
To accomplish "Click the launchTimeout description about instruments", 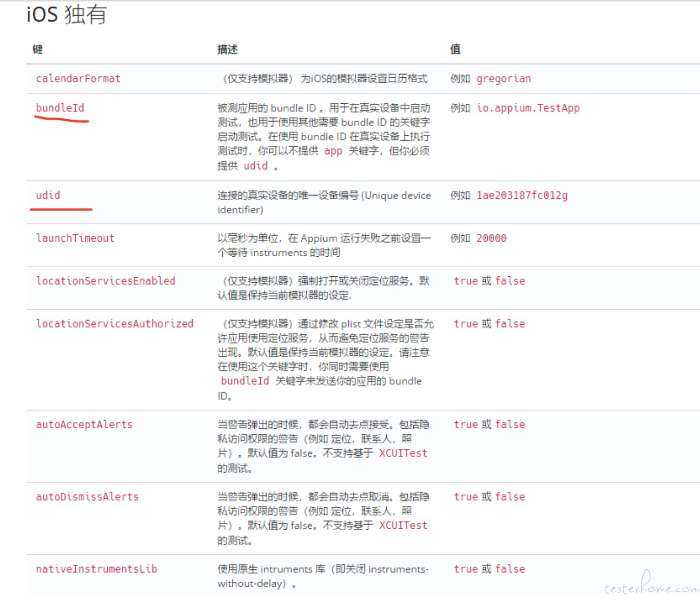I will pos(324,245).
